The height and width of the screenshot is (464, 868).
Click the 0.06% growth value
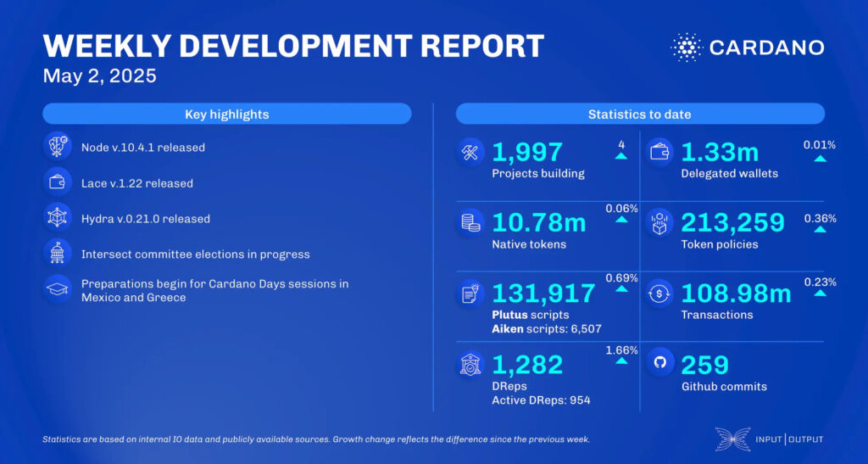pyautogui.click(x=621, y=208)
